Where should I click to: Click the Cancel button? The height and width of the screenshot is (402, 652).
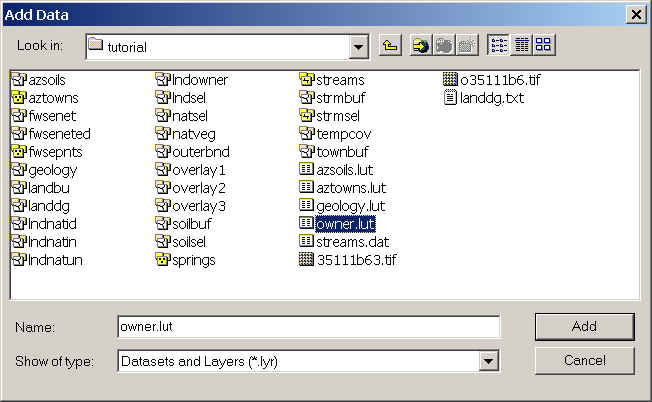pos(584,359)
